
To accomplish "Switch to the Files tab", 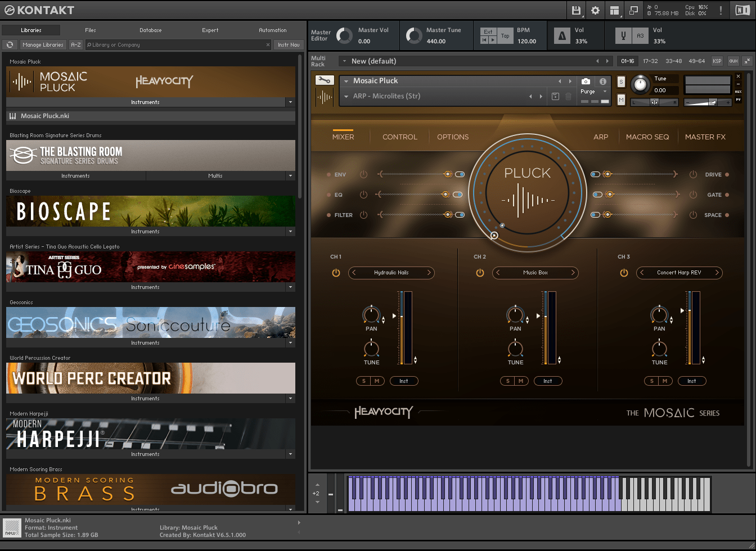I will (91, 30).
